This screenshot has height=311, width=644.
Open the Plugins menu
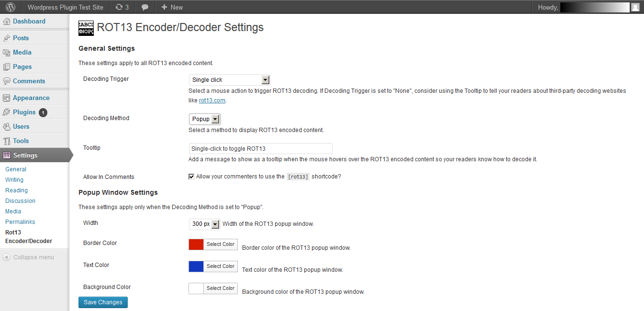24,112
